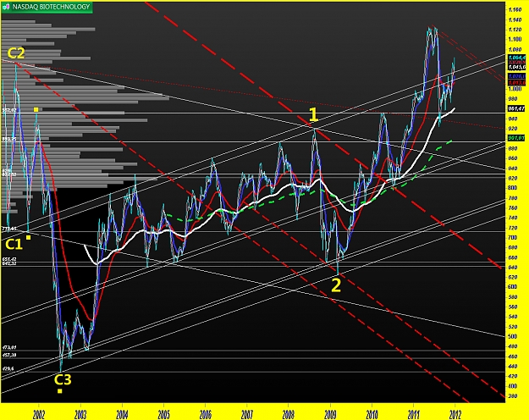
Task: Click the NASDAQ BIOTECHNOLOGY chart title label
Action: (x=51, y=7)
